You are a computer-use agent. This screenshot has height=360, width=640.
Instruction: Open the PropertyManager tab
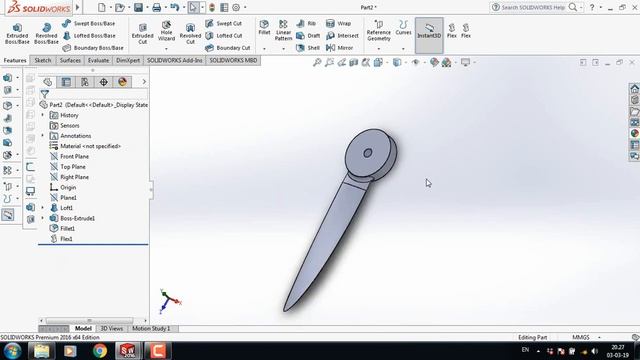(66, 82)
